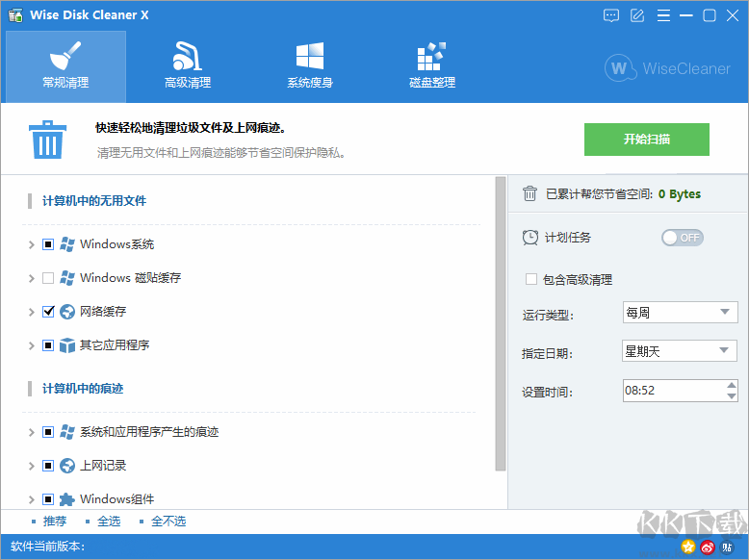Expand the Windows系统 tree node

click(32, 244)
